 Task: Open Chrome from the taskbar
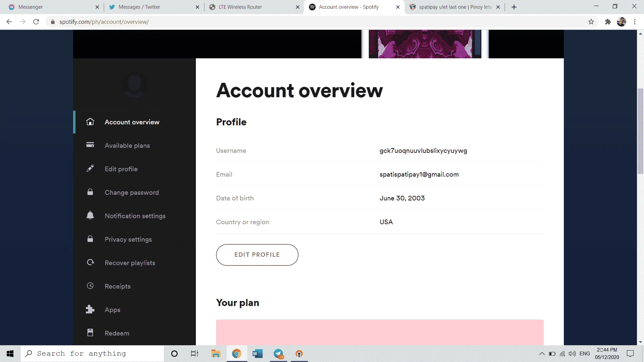(x=237, y=354)
